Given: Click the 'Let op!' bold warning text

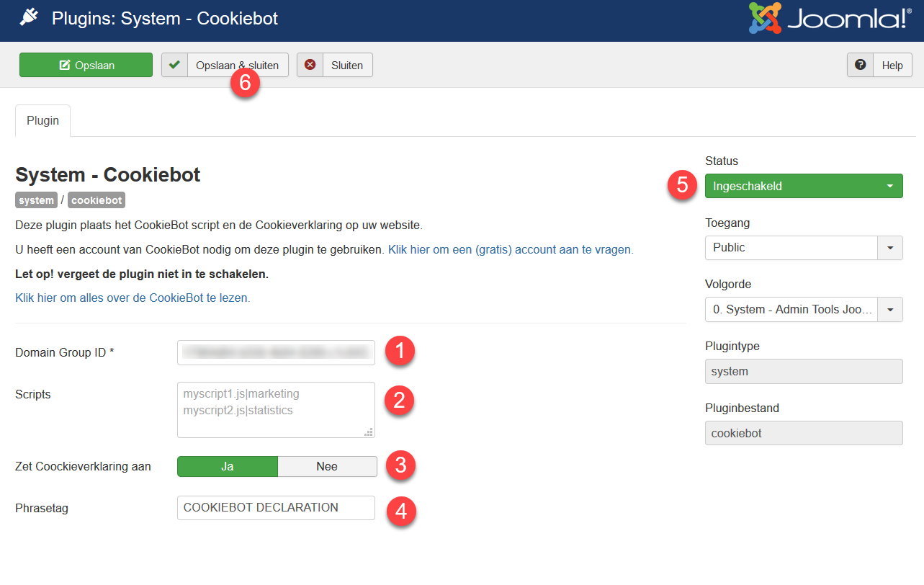Looking at the screenshot, I should [x=142, y=274].
